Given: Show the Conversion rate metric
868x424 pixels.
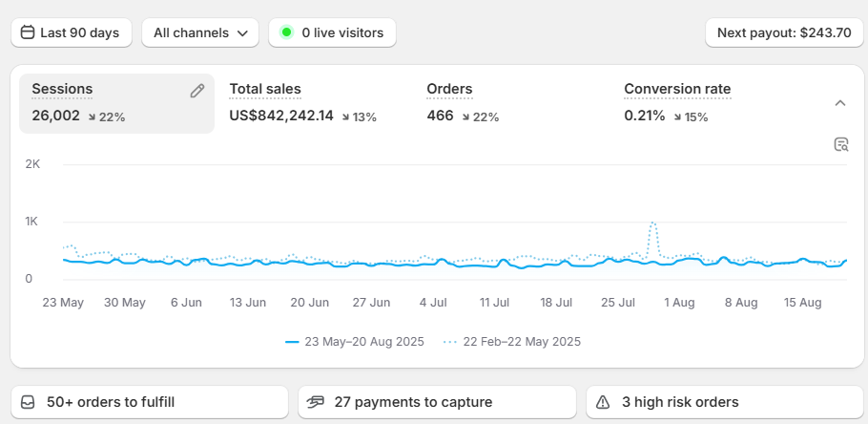Looking at the screenshot, I should (677, 103).
